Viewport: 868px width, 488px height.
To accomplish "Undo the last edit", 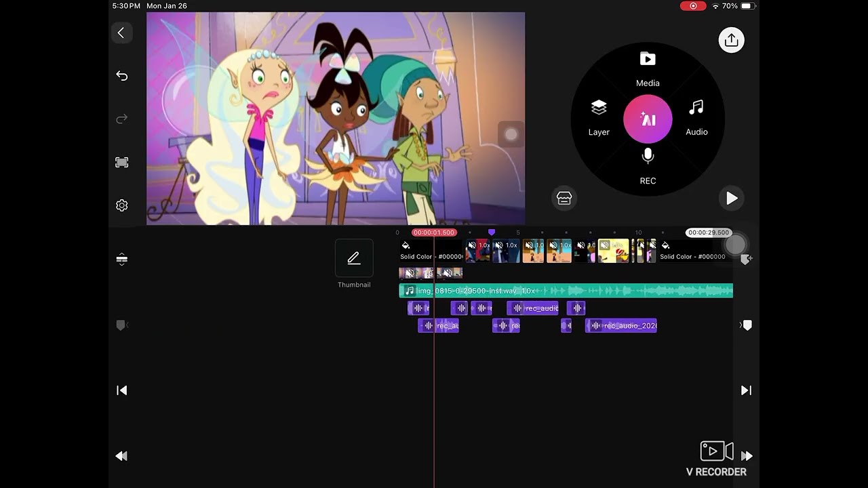I will pos(122,76).
